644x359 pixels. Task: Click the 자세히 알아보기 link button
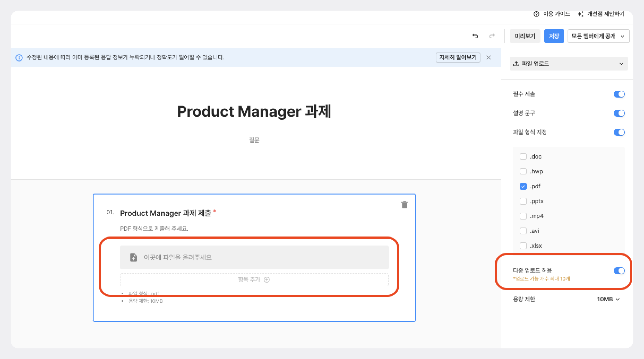click(x=458, y=58)
